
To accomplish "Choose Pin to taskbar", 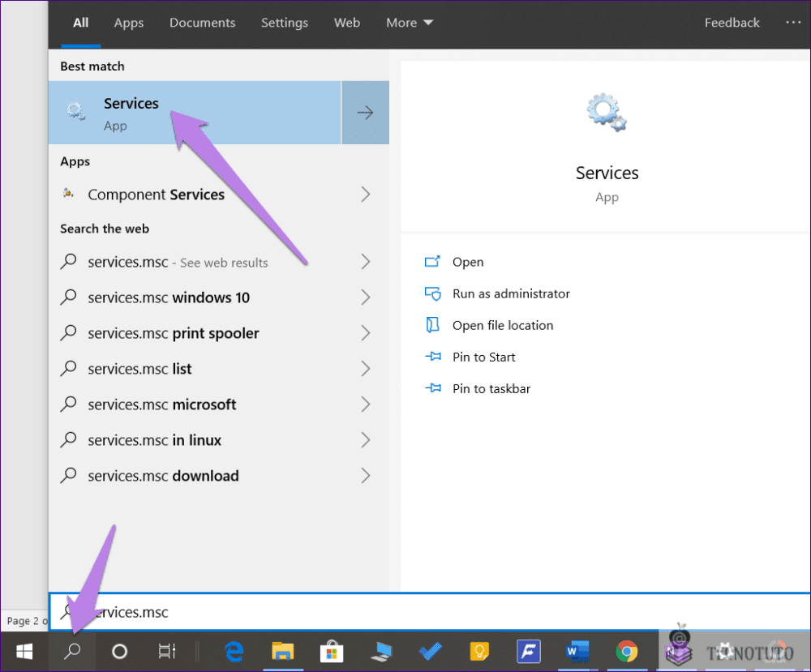I will click(491, 389).
